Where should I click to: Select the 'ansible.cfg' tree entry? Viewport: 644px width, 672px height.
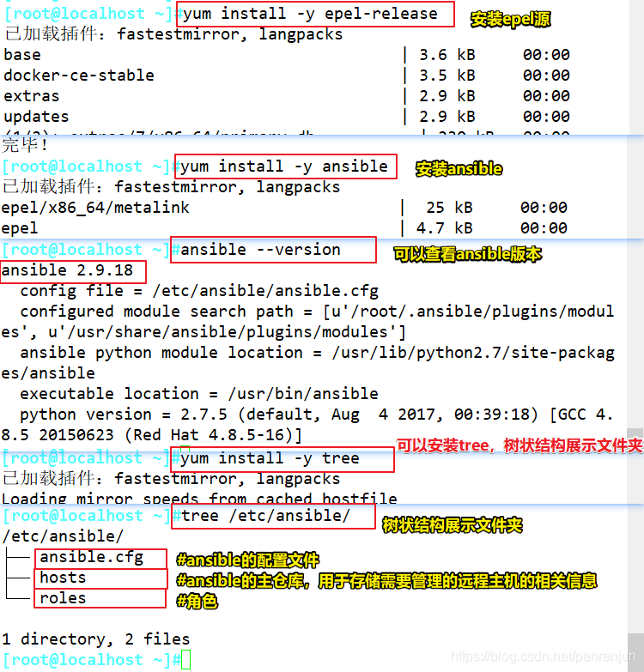92,557
